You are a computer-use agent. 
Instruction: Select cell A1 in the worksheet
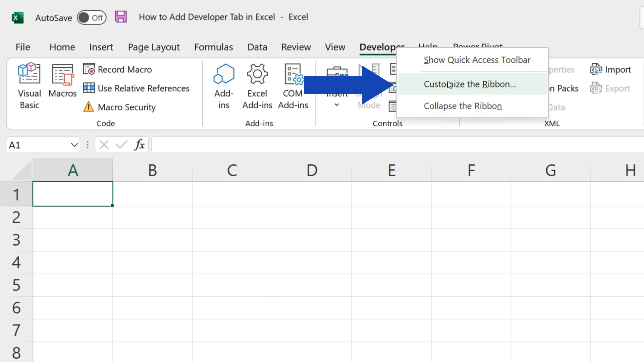pos(73,194)
